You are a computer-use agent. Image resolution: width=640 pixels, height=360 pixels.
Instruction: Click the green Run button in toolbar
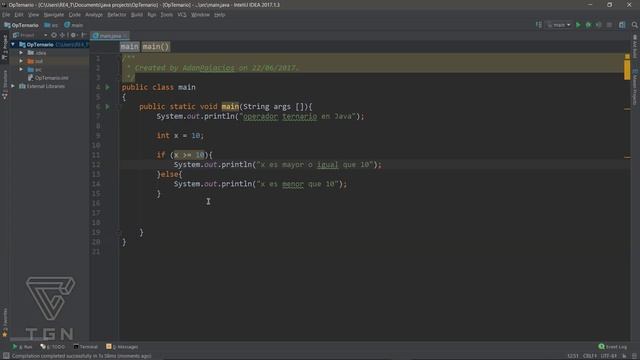click(x=578, y=25)
